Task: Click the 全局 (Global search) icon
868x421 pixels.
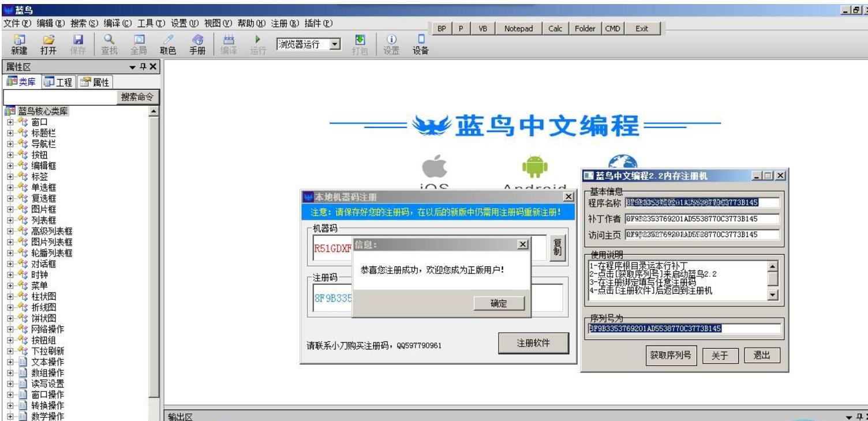Action: pos(139,39)
